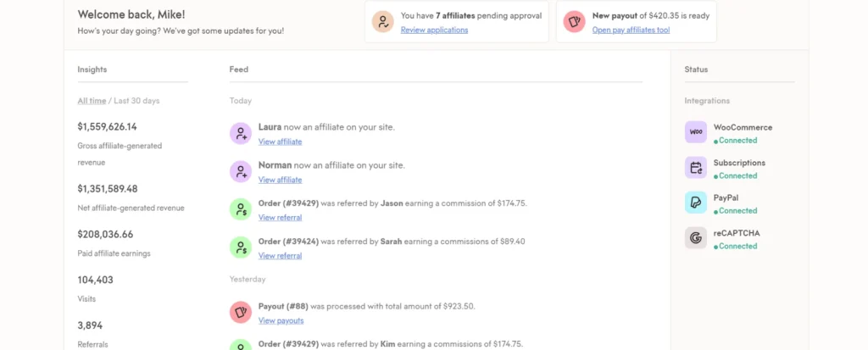Screen dimensions: 868x350
Task: View referral for Sarah's order #39424
Action: click(x=280, y=256)
